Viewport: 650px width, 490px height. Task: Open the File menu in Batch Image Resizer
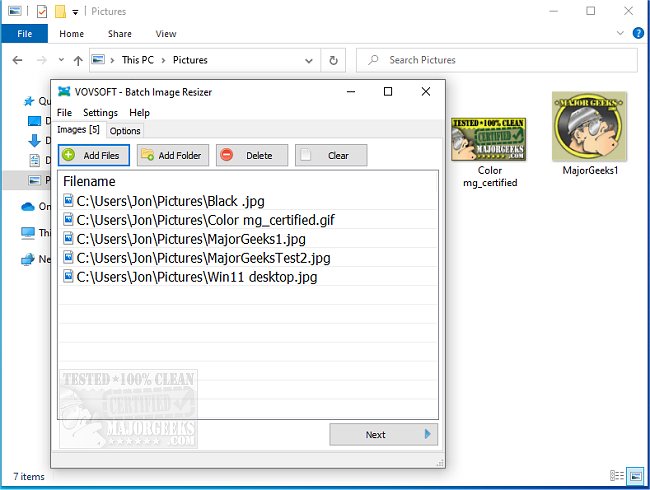pyautogui.click(x=64, y=113)
